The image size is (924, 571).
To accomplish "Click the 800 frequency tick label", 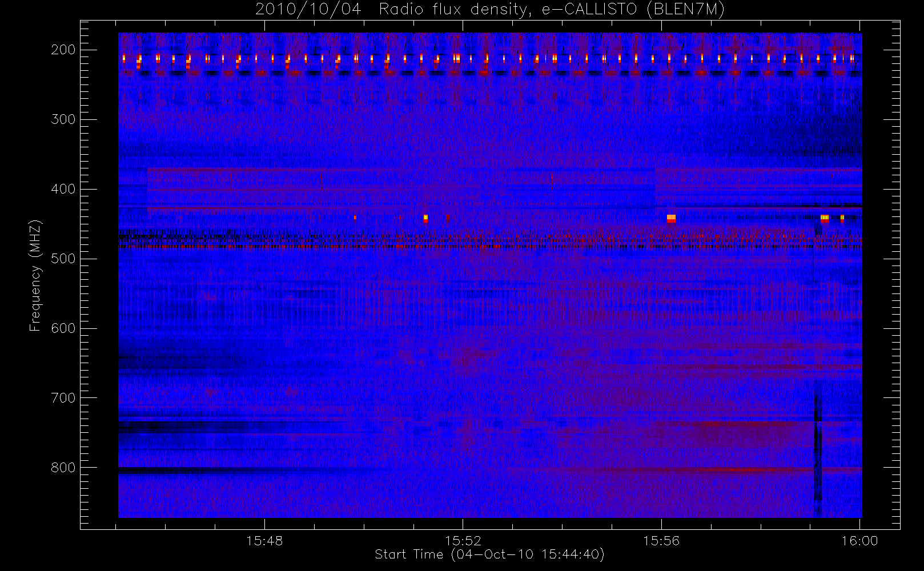I will click(63, 468).
